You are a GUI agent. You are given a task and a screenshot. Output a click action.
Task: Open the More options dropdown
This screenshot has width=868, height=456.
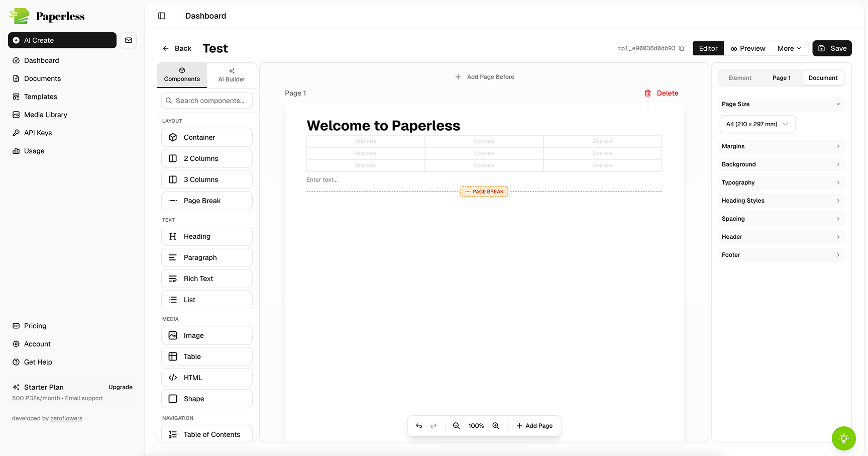(789, 48)
